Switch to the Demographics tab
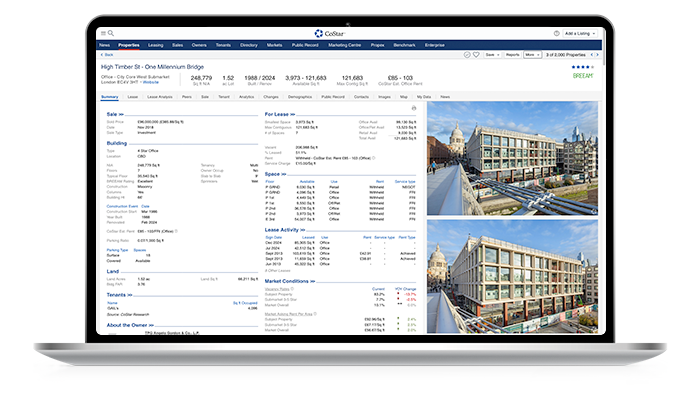700x399 pixels. coord(300,97)
